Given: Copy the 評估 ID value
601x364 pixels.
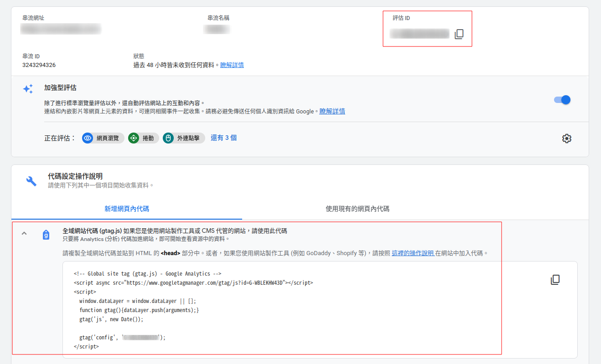Looking at the screenshot, I should [459, 34].
